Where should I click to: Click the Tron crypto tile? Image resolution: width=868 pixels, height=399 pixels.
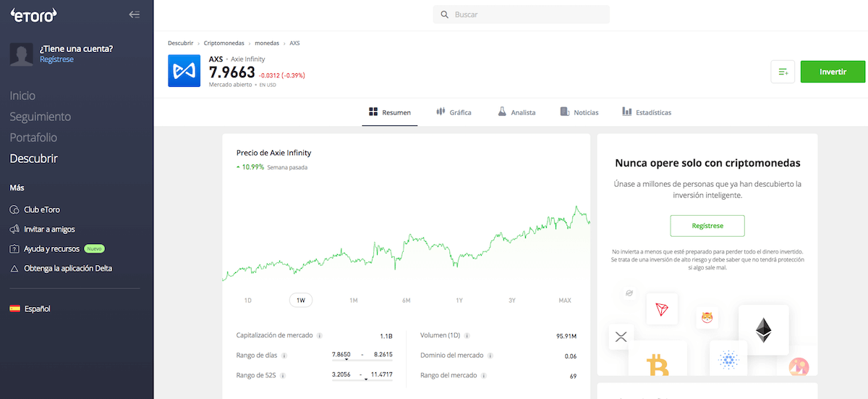(x=661, y=309)
